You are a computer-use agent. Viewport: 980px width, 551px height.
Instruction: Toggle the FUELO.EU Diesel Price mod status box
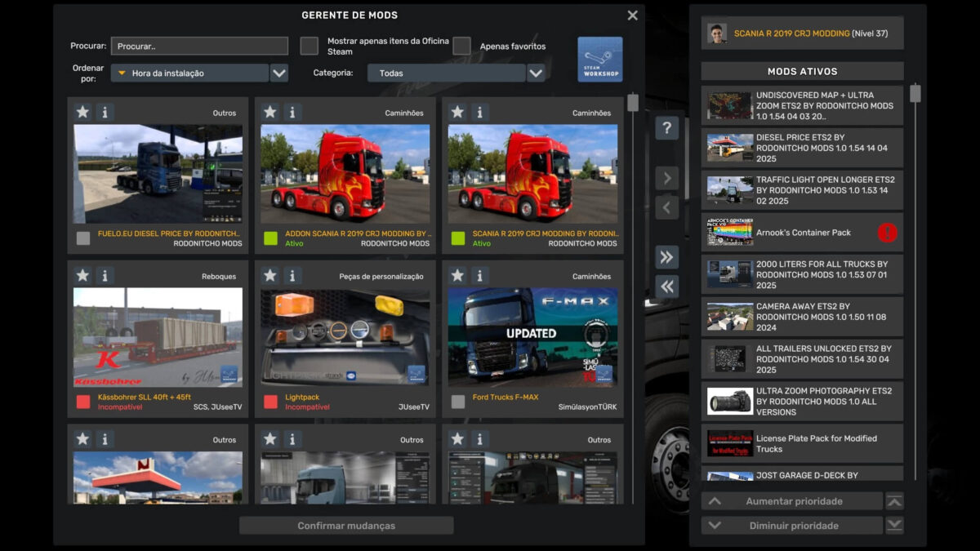point(83,238)
